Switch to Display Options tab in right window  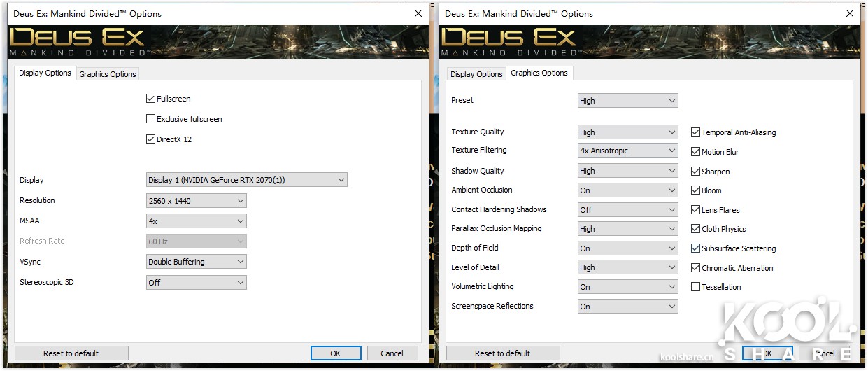tap(476, 74)
